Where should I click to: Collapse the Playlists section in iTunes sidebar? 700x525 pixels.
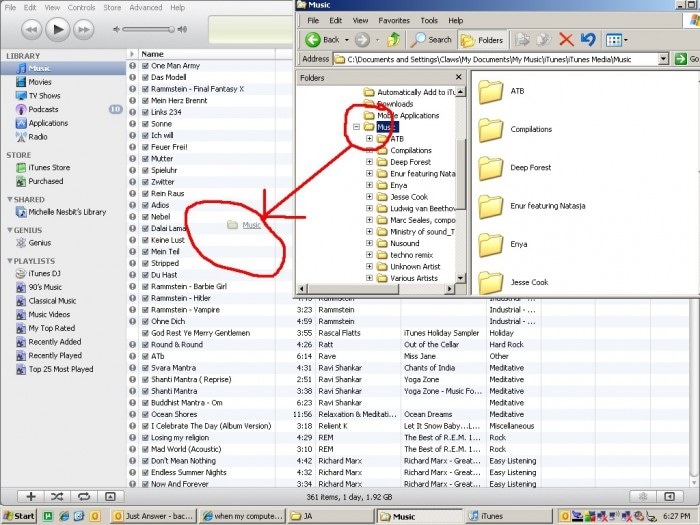9,261
